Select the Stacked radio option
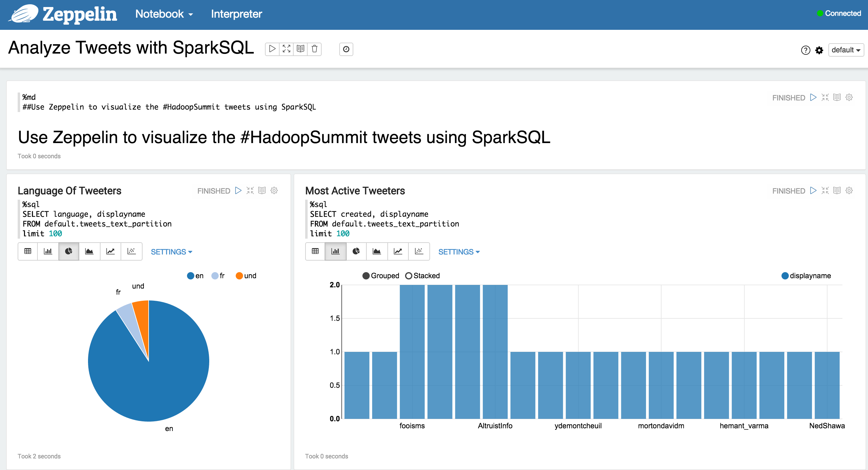Image resolution: width=868 pixels, height=470 pixels. [409, 276]
